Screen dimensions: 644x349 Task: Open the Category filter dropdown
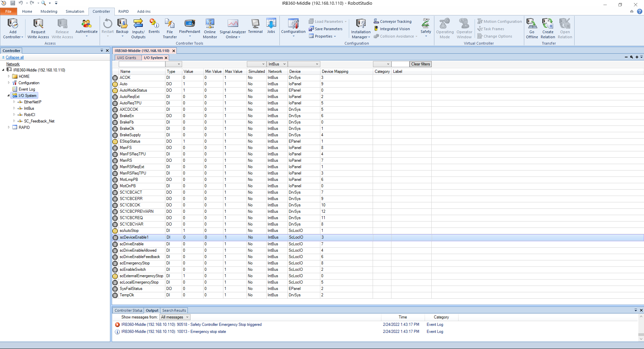pyautogui.click(x=382, y=64)
